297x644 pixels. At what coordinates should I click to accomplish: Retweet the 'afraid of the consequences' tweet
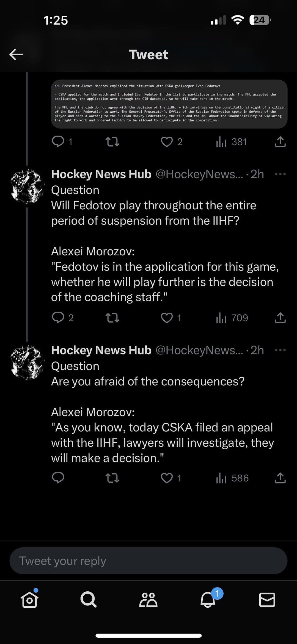pyautogui.click(x=112, y=478)
